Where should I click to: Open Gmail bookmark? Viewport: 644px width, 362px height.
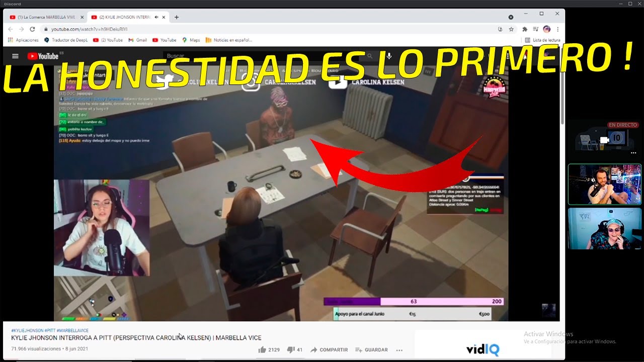pos(137,40)
